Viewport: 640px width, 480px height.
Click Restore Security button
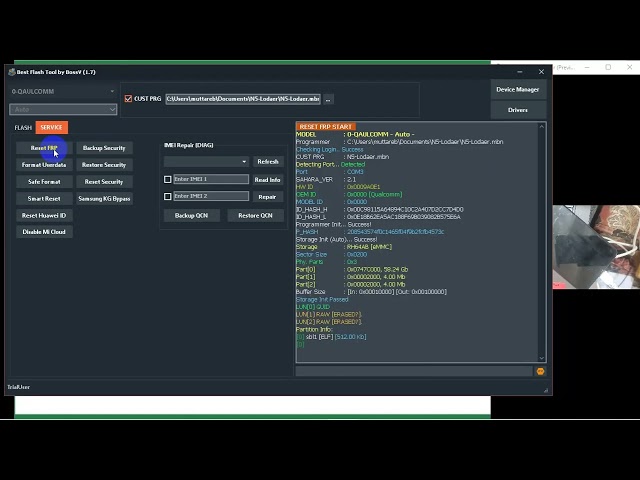click(x=104, y=165)
